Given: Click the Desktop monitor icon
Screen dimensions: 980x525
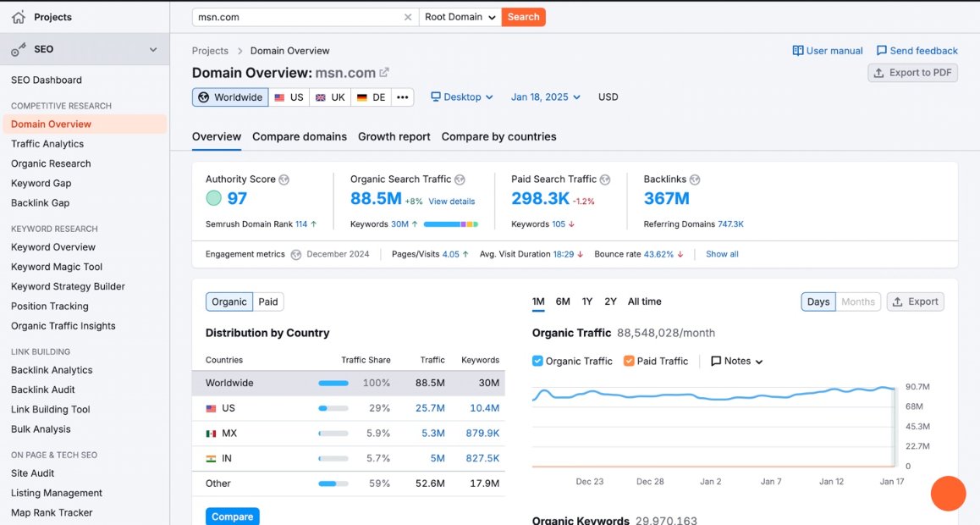Looking at the screenshot, I should 436,97.
